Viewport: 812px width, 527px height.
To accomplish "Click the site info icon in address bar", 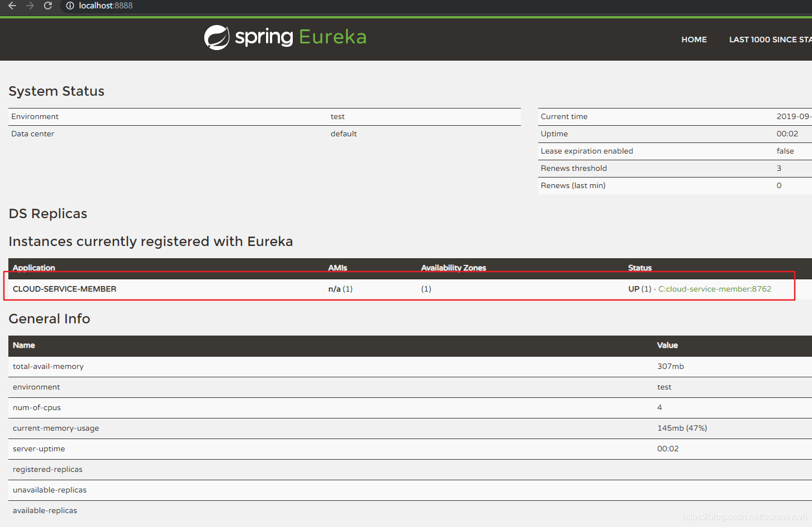I will [70, 6].
